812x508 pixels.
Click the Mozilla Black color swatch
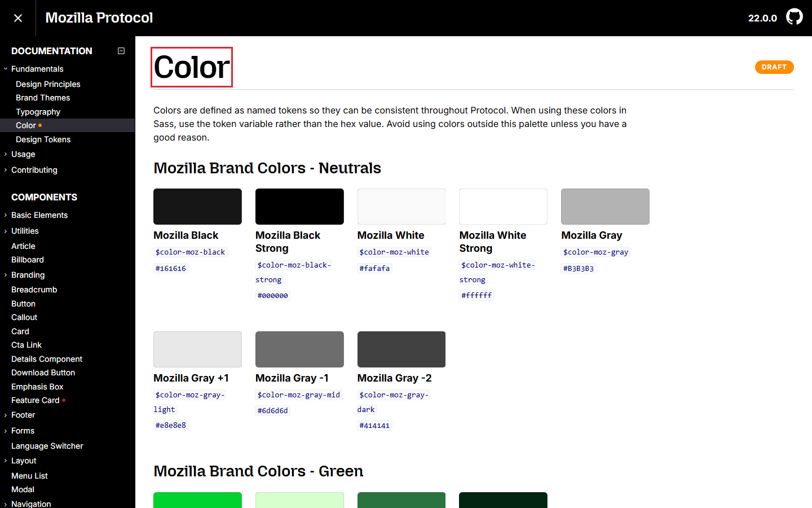coord(197,207)
